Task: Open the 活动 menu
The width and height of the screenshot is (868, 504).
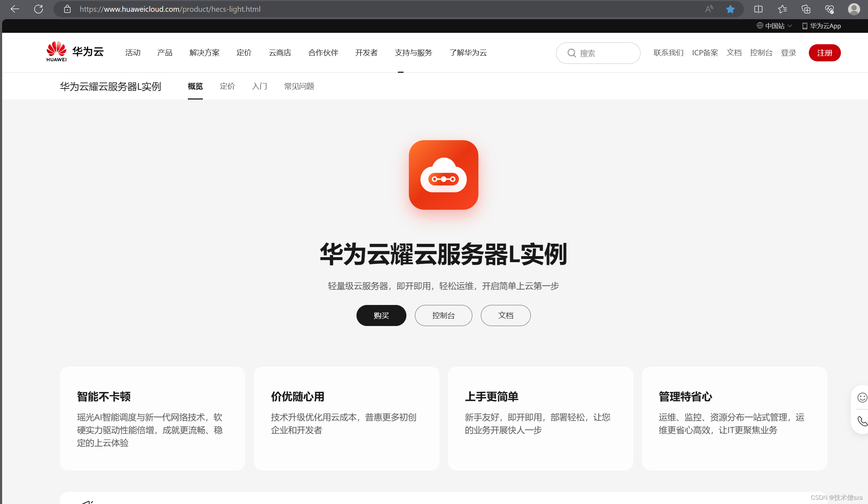Action: [133, 52]
